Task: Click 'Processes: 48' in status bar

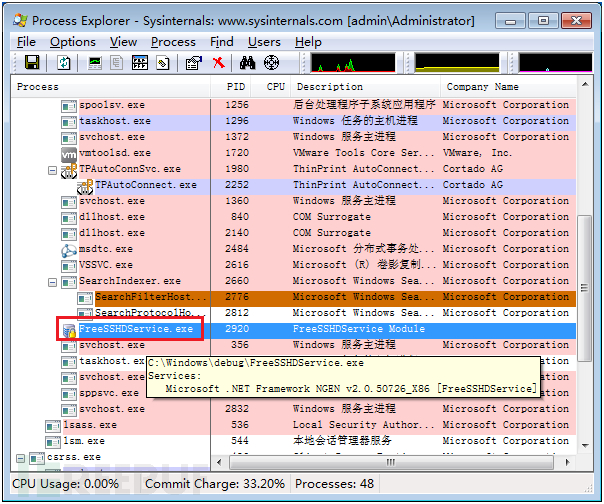Action: click(334, 484)
